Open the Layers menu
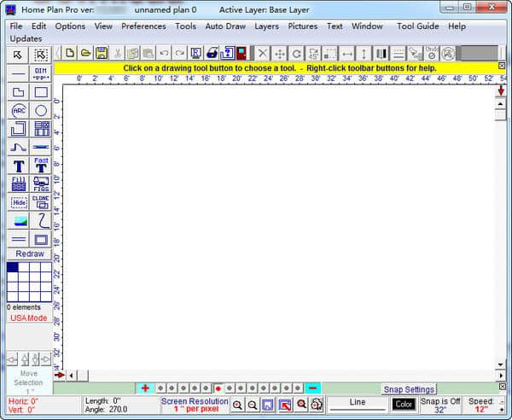This screenshot has width=512, height=420. click(x=266, y=26)
